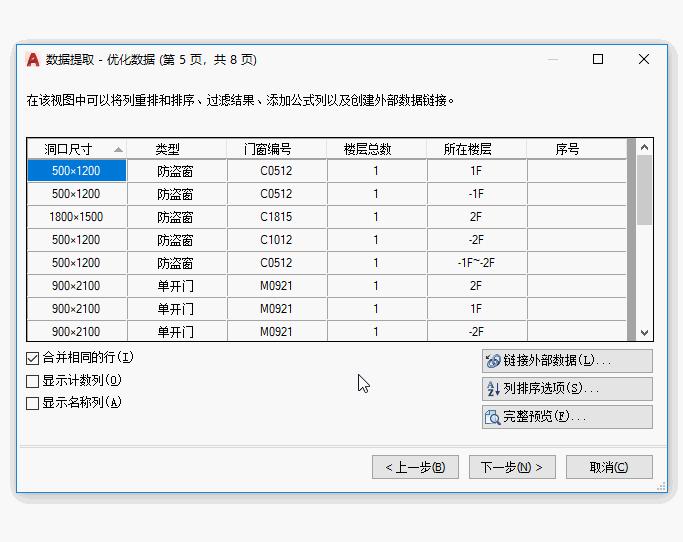This screenshot has height=542, width=683.
Task: Toggle the 合并相同的行 checkbox
Action: [33, 359]
